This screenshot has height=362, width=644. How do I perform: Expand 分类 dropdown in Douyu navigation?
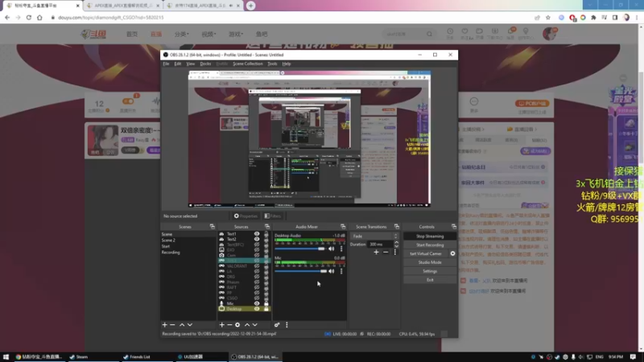click(x=182, y=34)
